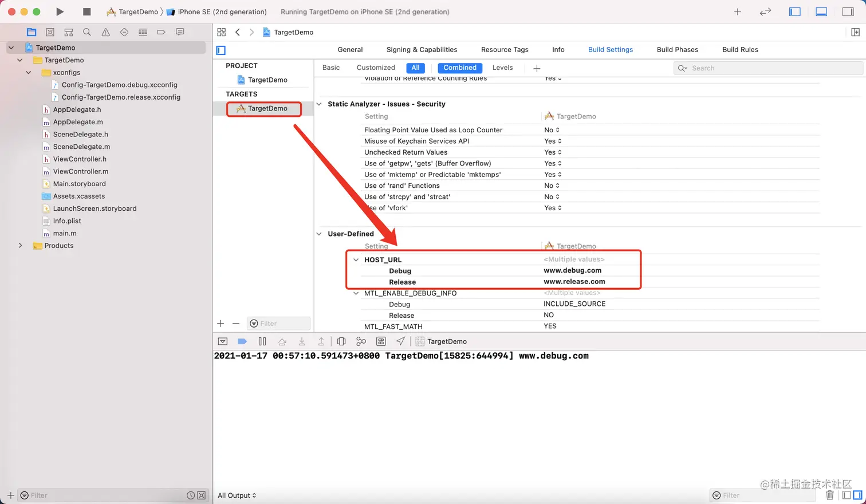Screen dimensions: 866x504
Task: Change Use of 'rand' Functions value
Action: coord(552,186)
